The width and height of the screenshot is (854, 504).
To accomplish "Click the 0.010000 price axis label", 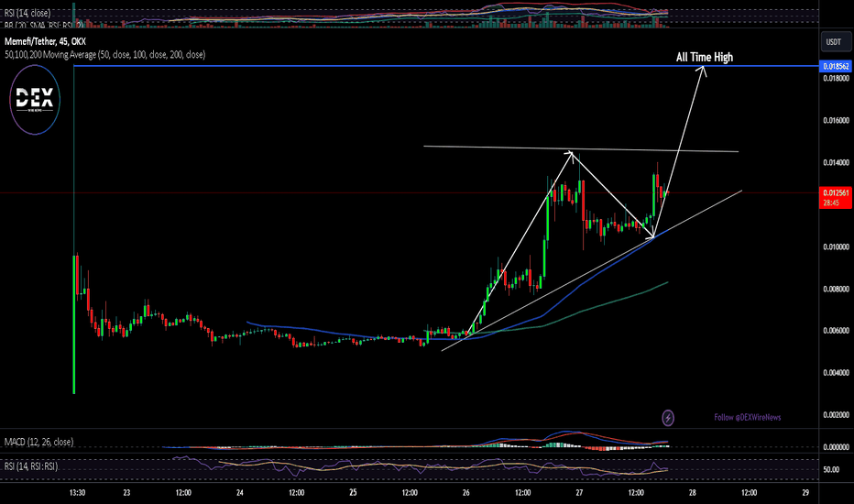I will [836, 247].
